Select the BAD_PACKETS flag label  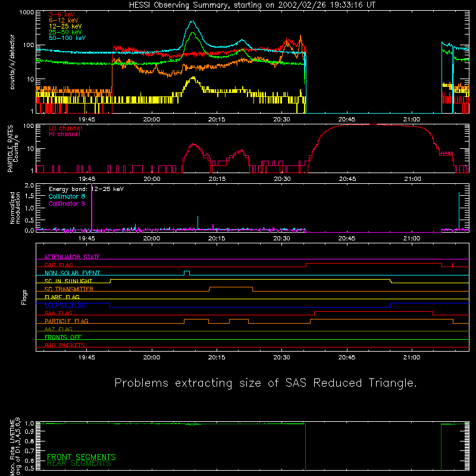point(65,345)
